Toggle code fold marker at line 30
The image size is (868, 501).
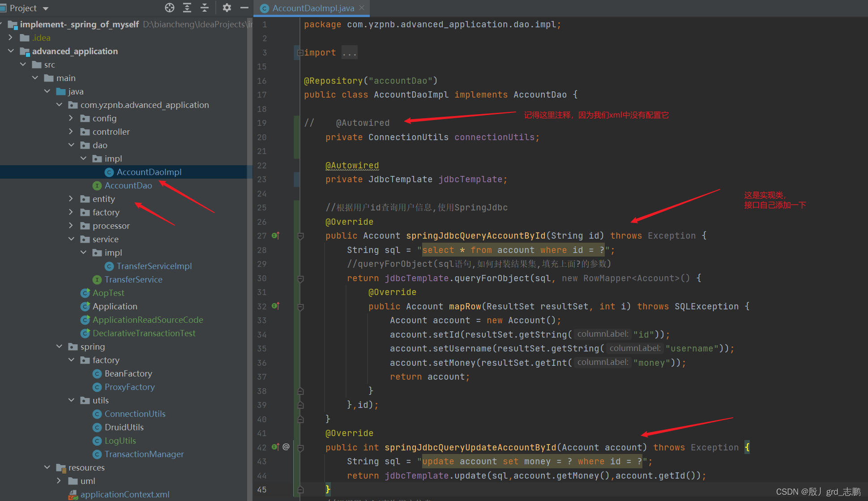(x=301, y=278)
